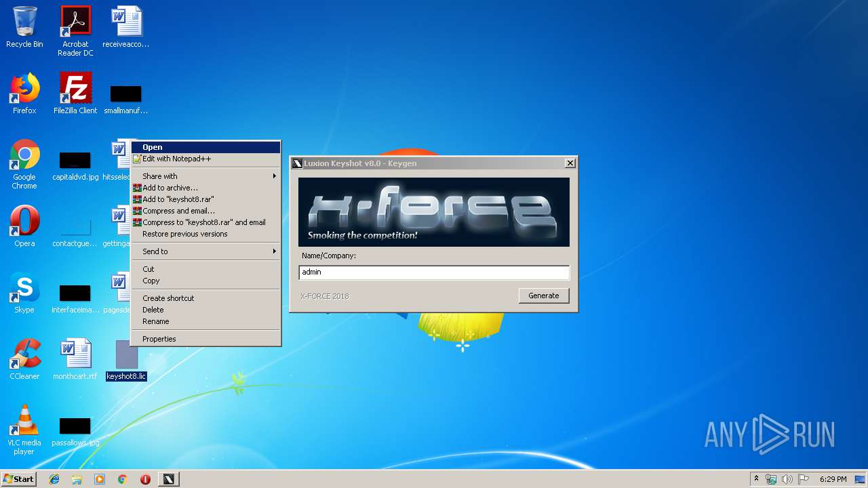Close the Luxion Keyshot Keygen window
This screenshot has width=868, height=488.
(x=570, y=163)
